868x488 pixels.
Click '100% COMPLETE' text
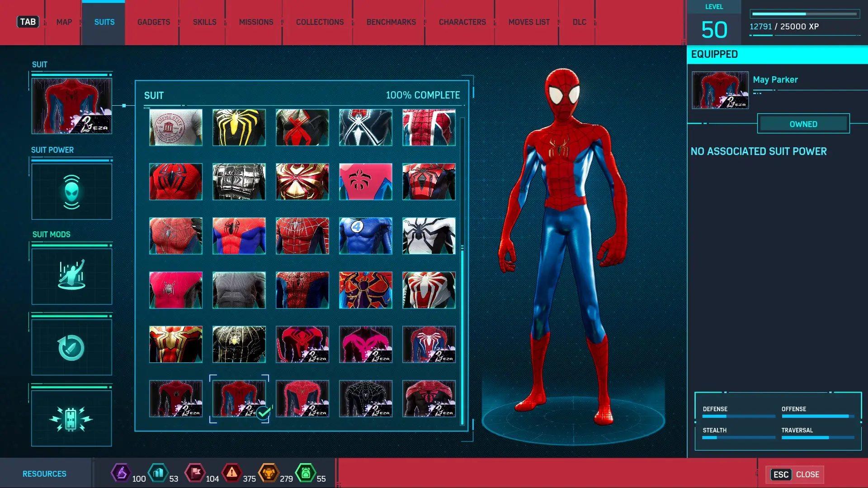point(423,95)
